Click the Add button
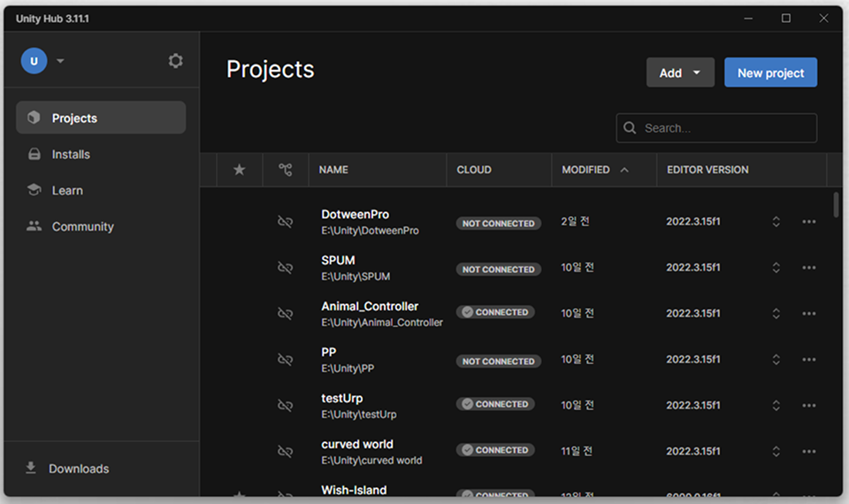The width and height of the screenshot is (849, 504). pyautogui.click(x=680, y=73)
